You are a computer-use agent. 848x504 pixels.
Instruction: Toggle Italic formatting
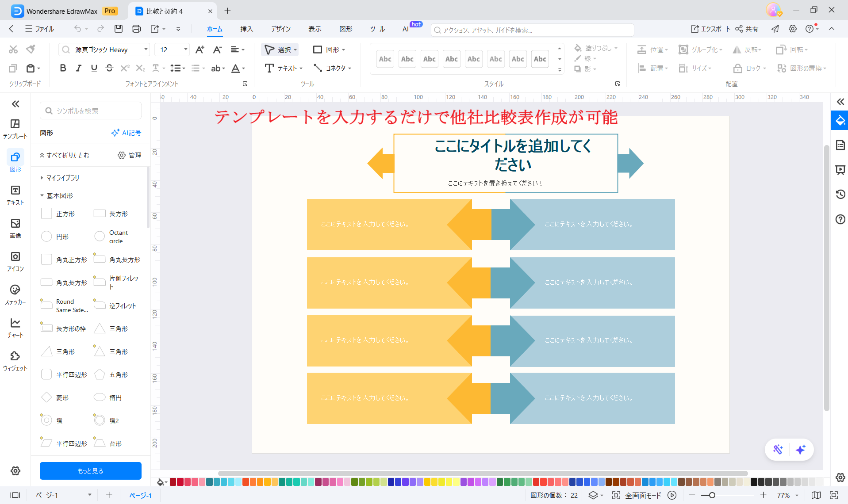click(x=78, y=68)
